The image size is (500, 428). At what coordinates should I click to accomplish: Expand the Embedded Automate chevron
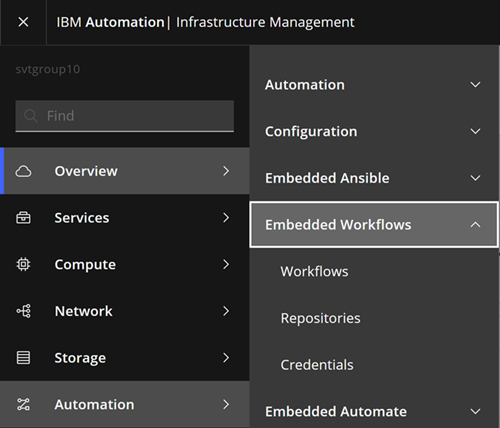475,411
